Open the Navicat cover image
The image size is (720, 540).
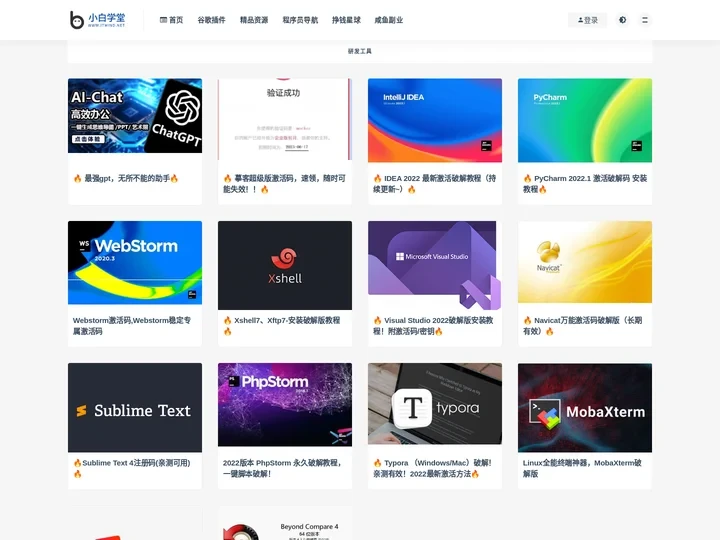click(585, 262)
